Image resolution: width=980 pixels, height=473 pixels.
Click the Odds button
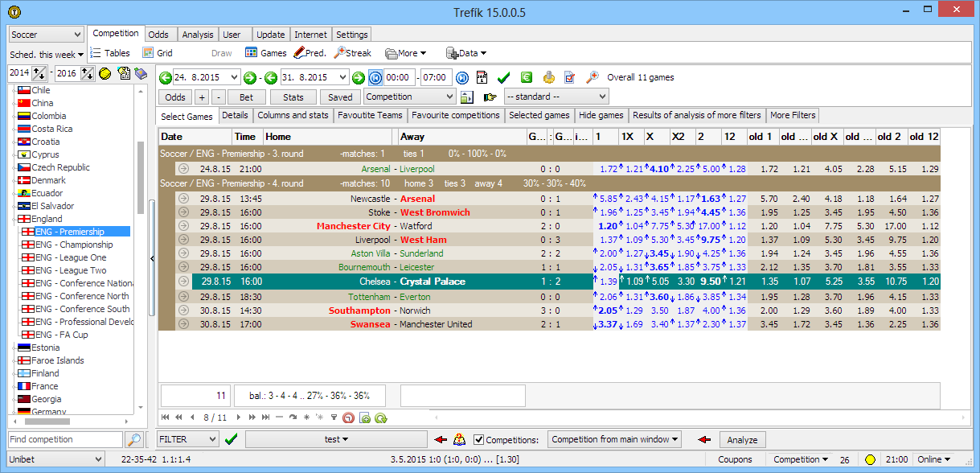[174, 97]
